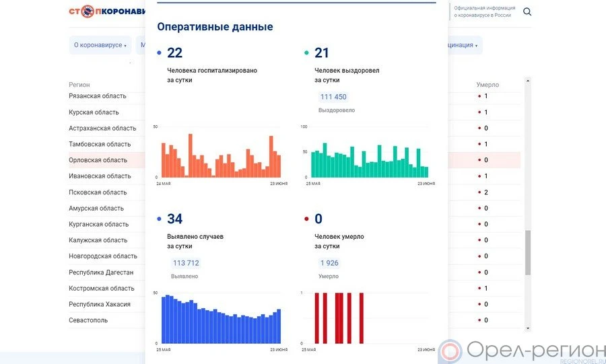Select the Орловская область row
Viewport: 606px width, 364px height.
[98, 160]
